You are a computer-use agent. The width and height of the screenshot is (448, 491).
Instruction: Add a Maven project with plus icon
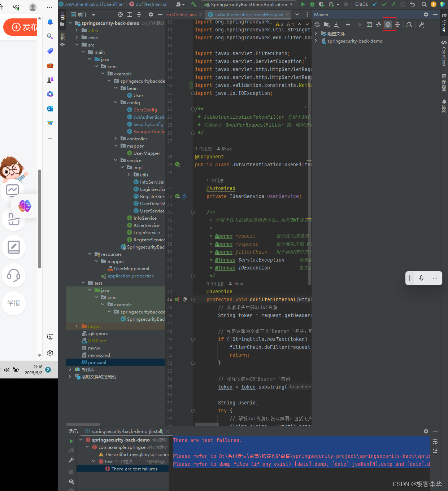[348, 25]
